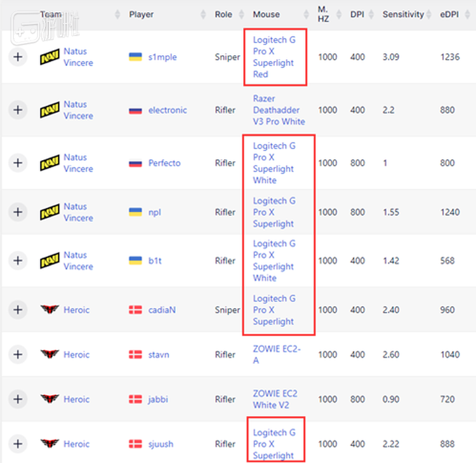Screen dimensions: 476x463
Task: Click the Ukraine flag beside s1mple
Action: [135, 57]
